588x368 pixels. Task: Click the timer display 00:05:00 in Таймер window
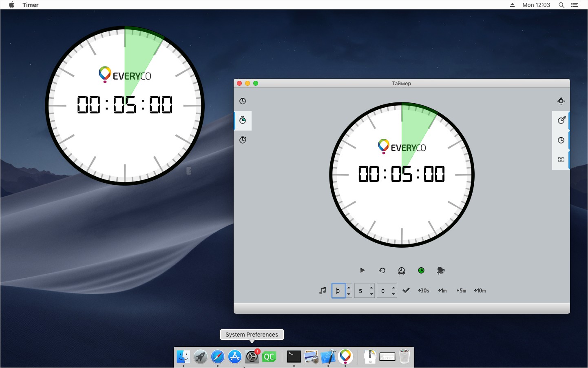(402, 174)
